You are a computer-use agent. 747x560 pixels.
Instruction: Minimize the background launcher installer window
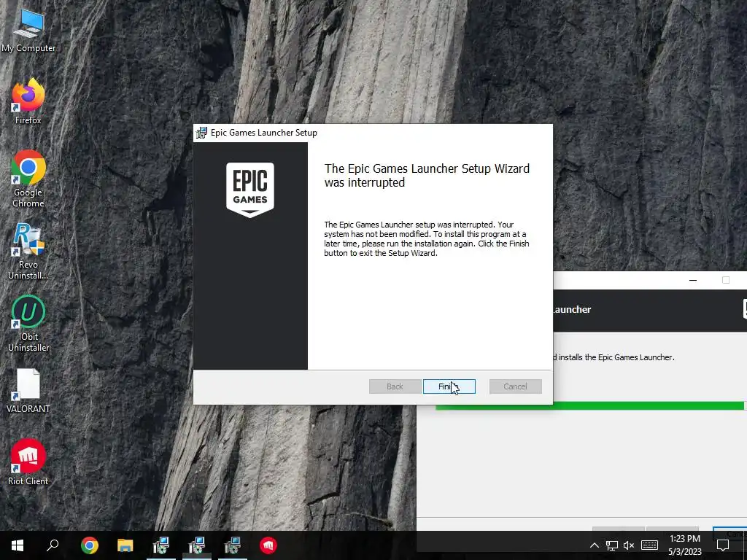693,280
